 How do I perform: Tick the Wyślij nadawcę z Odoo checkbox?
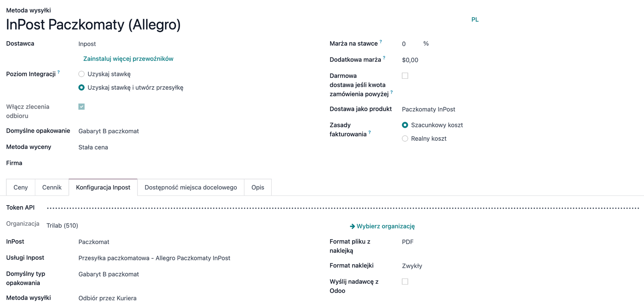pyautogui.click(x=405, y=282)
